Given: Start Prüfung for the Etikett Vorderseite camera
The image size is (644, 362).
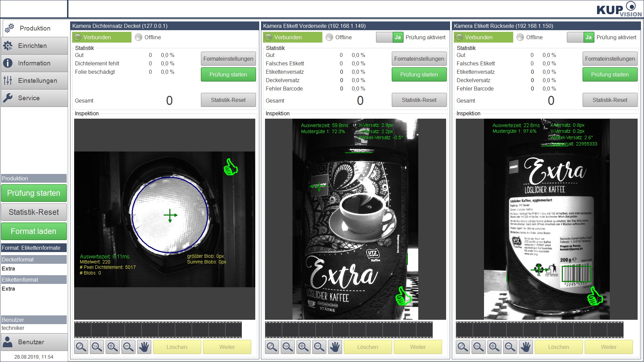Looking at the screenshot, I should 419,74.
